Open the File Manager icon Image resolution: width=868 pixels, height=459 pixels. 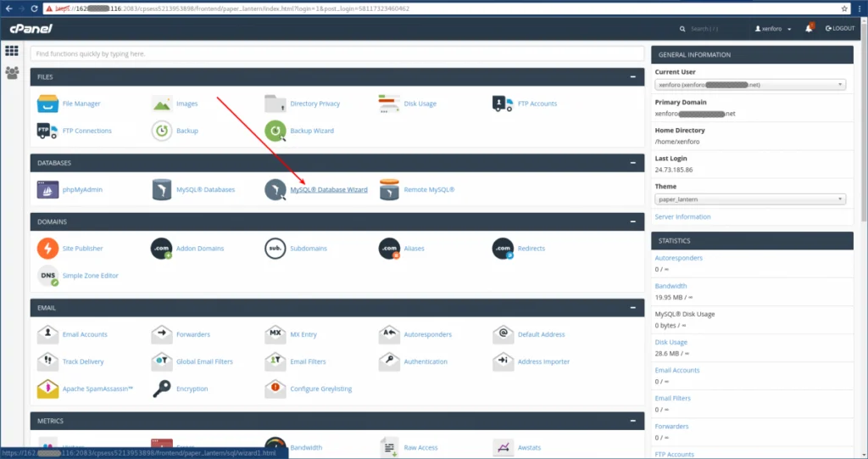pos(47,104)
